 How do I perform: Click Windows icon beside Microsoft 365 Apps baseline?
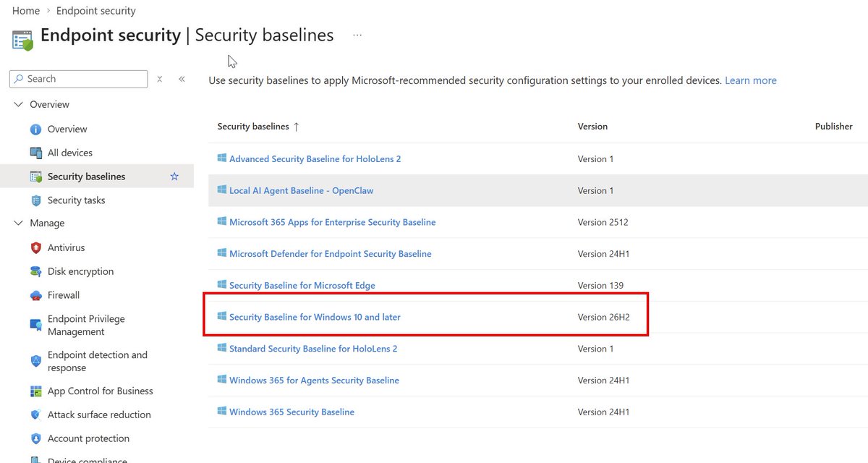coord(222,222)
